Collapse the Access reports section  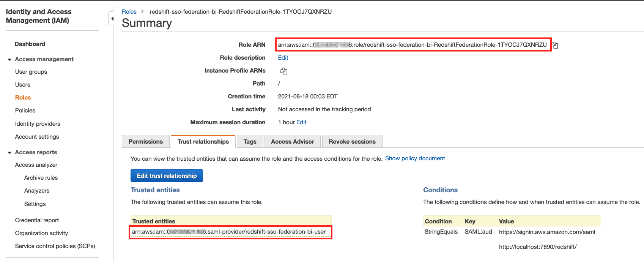pos(10,153)
